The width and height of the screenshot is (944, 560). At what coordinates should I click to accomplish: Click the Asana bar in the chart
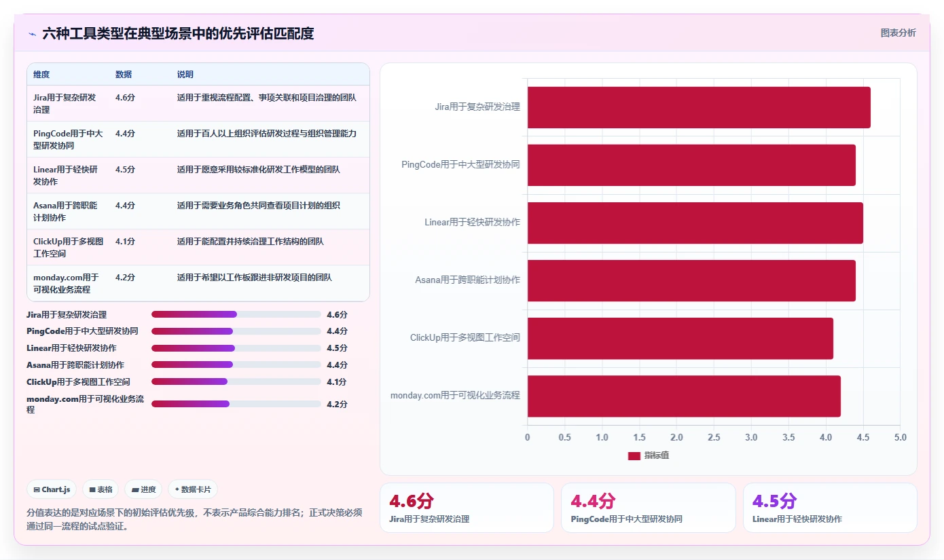[x=691, y=280]
